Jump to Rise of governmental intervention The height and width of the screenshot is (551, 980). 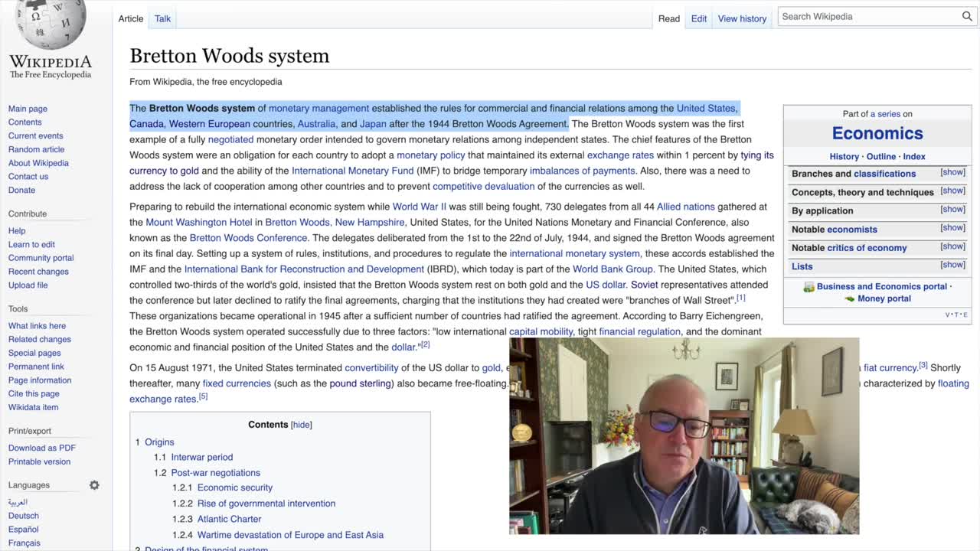click(266, 504)
